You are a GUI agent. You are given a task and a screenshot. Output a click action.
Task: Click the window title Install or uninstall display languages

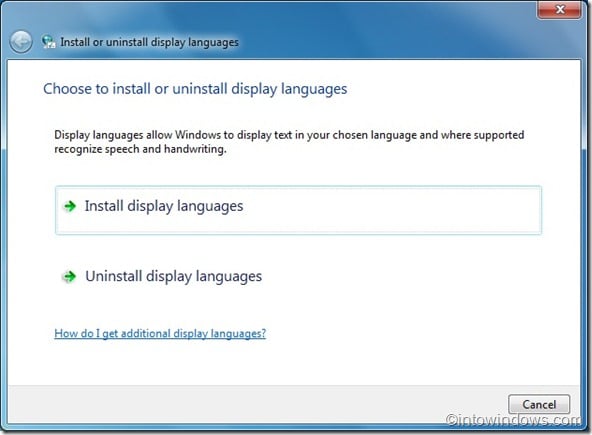coord(150,42)
